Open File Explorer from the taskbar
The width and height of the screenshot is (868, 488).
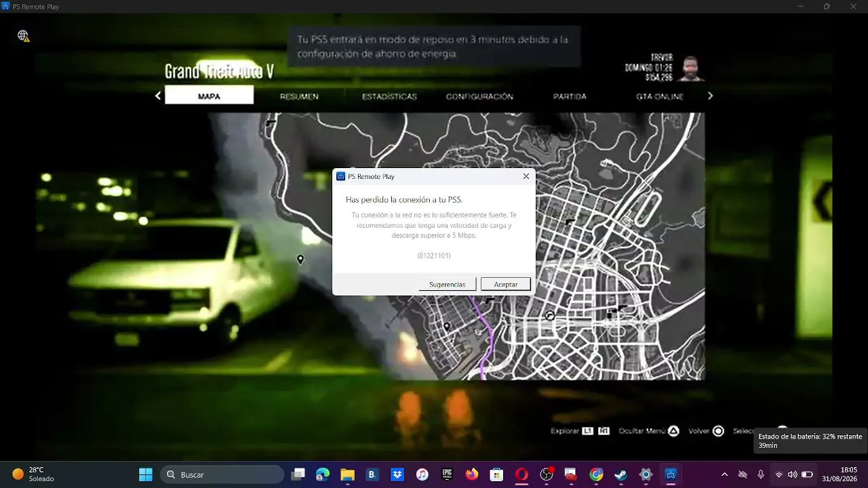pos(347,474)
